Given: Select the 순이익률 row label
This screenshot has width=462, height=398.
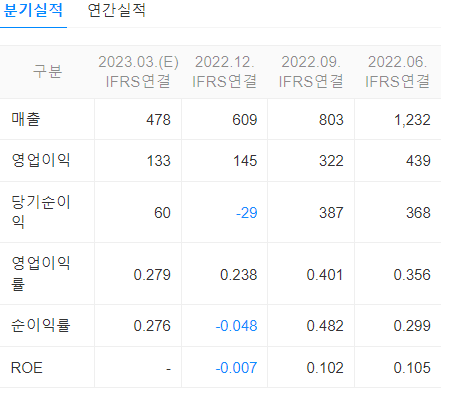Looking at the screenshot, I should 41,325.
